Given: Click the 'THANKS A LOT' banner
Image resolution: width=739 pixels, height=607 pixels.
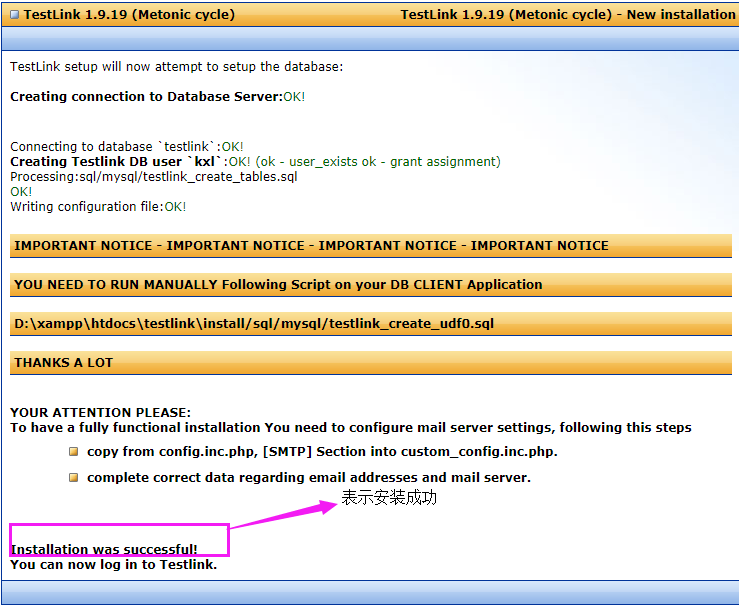Looking at the screenshot, I should [370, 363].
